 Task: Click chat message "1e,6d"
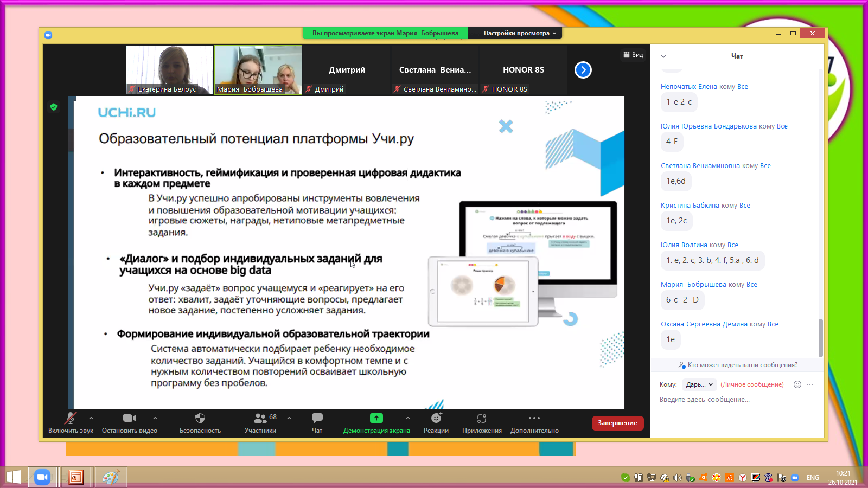point(676,181)
